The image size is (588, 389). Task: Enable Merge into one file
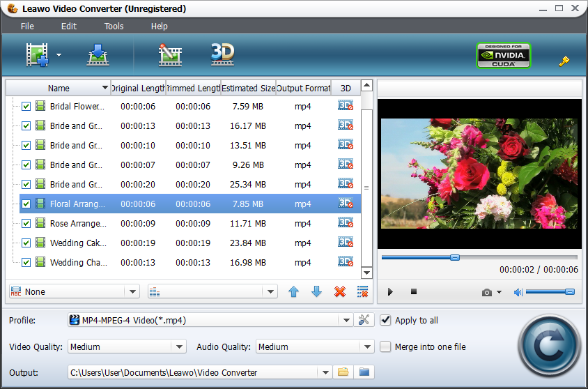coord(385,346)
